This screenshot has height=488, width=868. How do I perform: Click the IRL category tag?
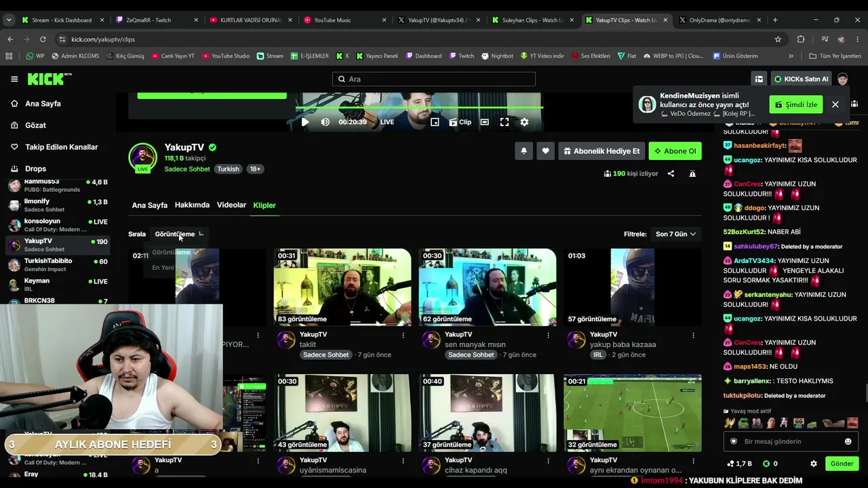[x=597, y=354]
